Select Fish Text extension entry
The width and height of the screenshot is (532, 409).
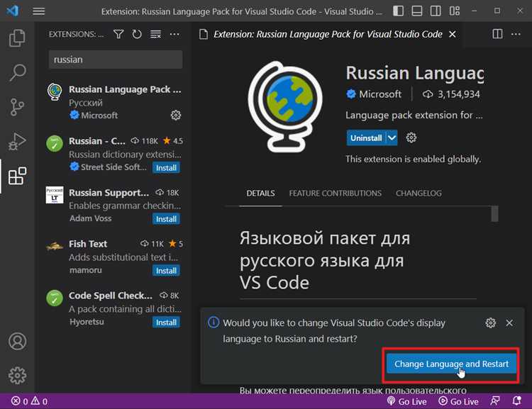coord(114,257)
